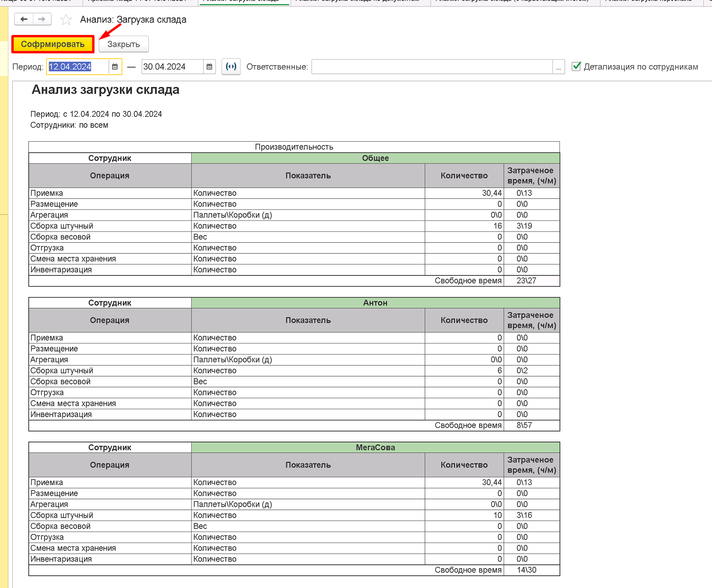Select Сотрудник header cell in Антон table
The image size is (712, 588).
click(x=110, y=303)
